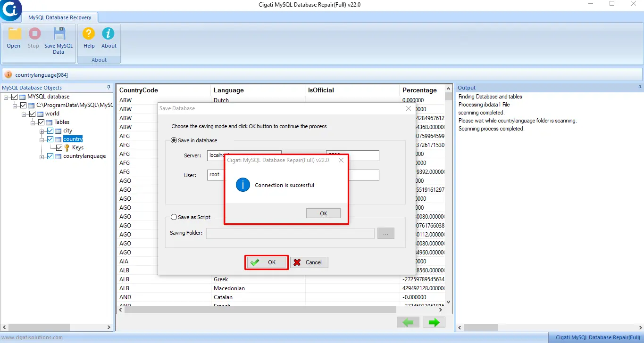Click the pin icon of MySQL Database Objects panel
644x343 pixels.
[x=109, y=88]
